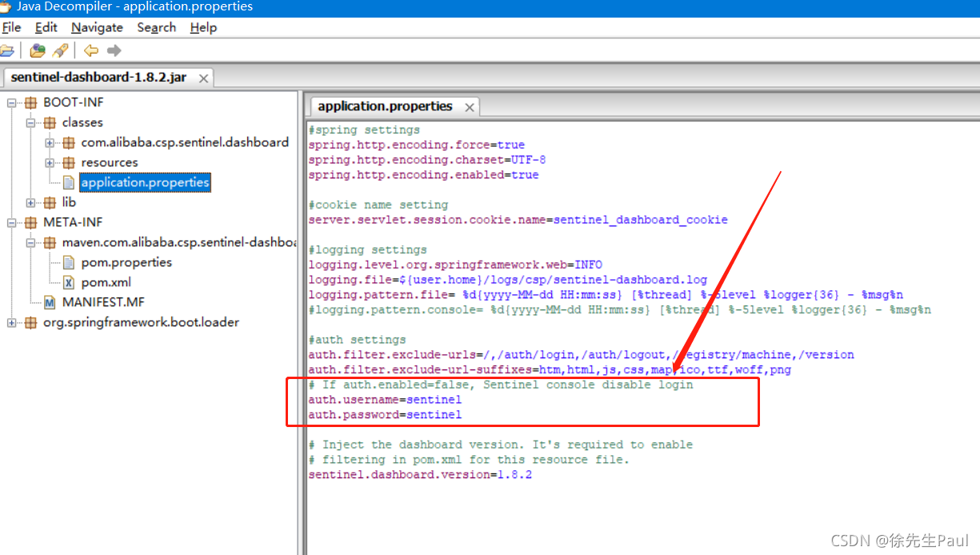Viewport: 980px width, 555px height.
Task: Click the logging.file line
Action: pos(508,280)
